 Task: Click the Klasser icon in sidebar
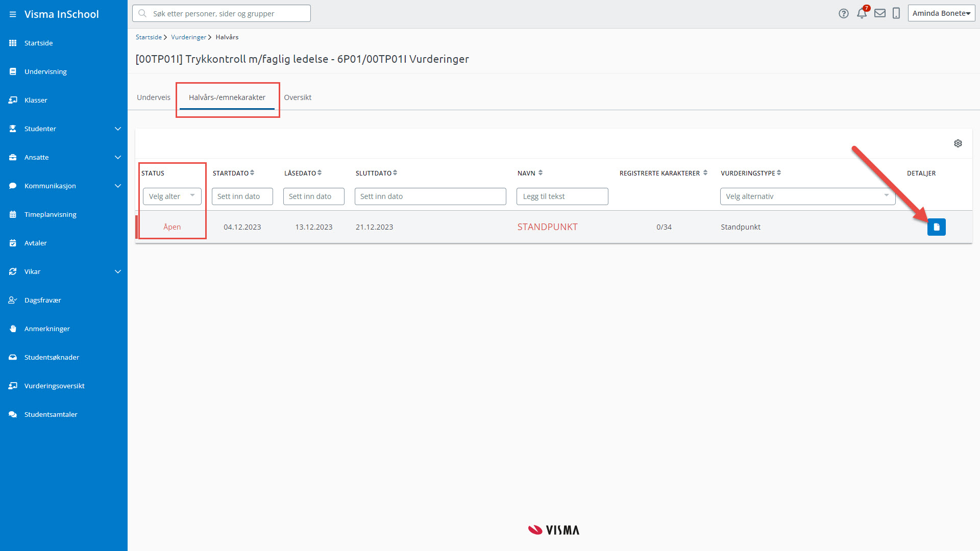[13, 100]
